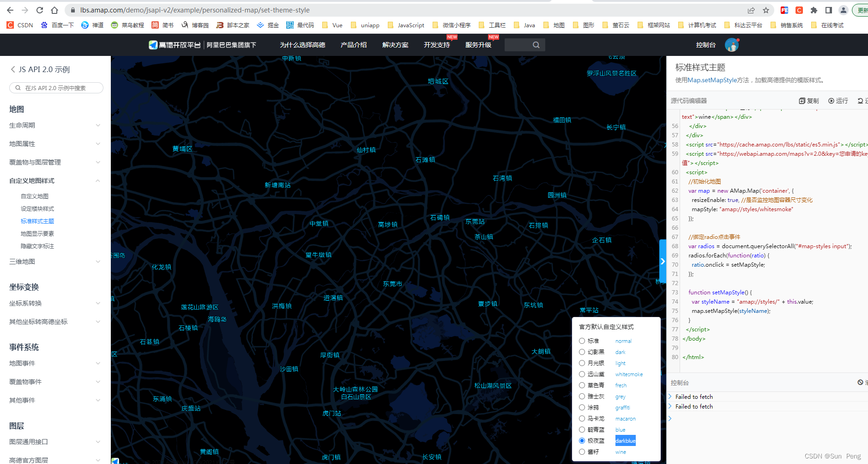Click the 高德开放平台 logo

click(x=175, y=45)
